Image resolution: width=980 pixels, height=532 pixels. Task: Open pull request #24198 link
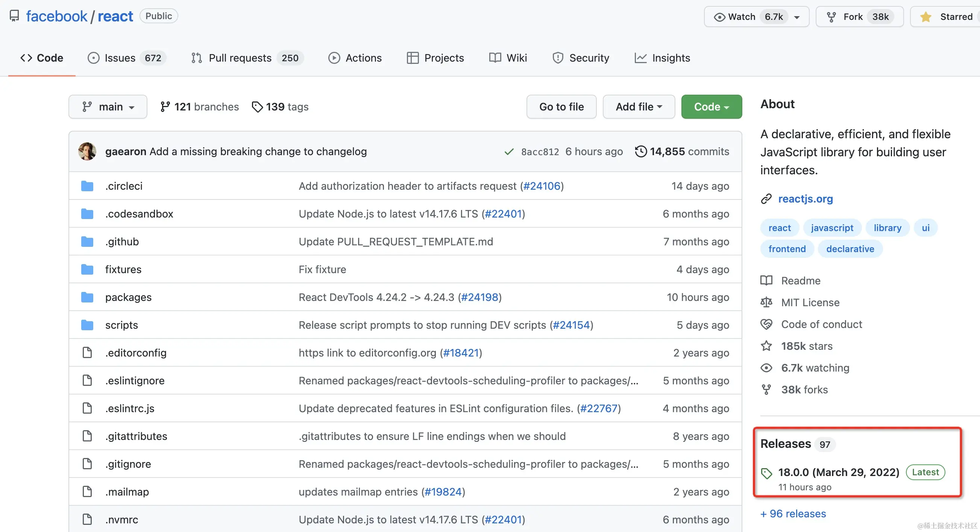(479, 297)
